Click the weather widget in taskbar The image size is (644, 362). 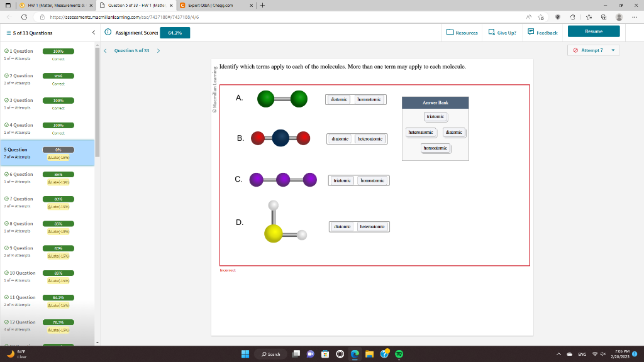point(16,354)
